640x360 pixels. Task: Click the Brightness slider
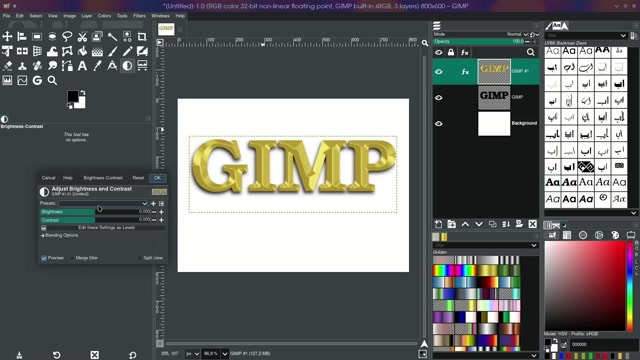coord(96,212)
